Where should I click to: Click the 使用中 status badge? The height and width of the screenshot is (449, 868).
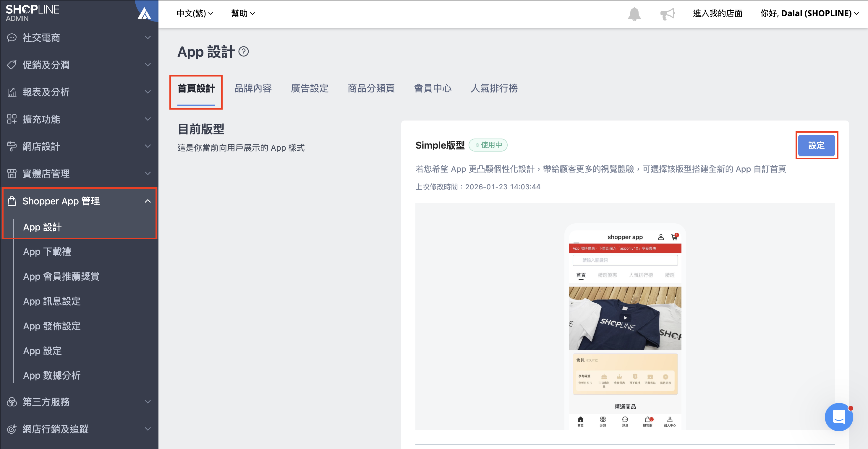click(488, 145)
